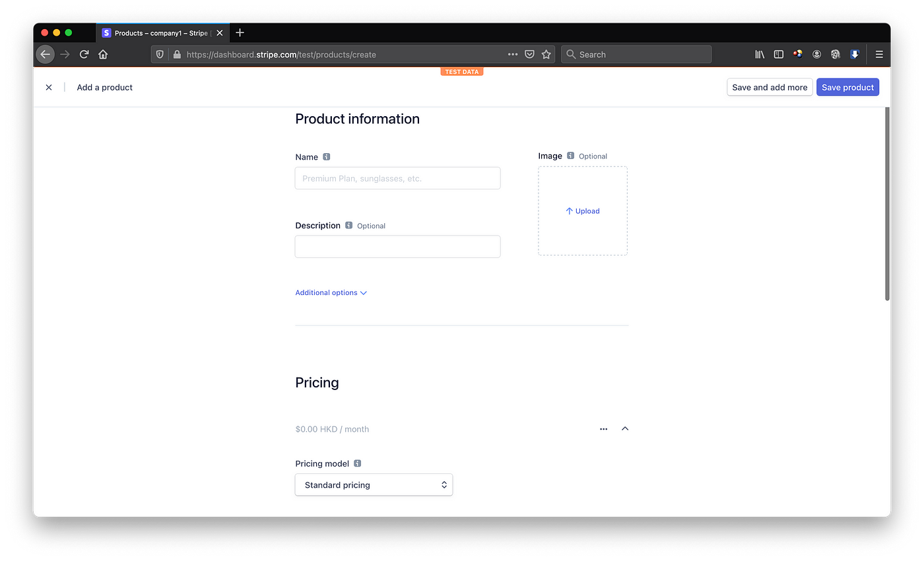Close the Add a product form with X
This screenshot has height=561, width=924.
tap(49, 87)
